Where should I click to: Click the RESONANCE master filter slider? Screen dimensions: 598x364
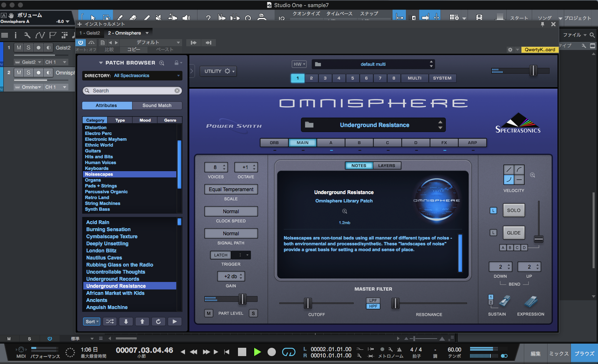(x=429, y=303)
